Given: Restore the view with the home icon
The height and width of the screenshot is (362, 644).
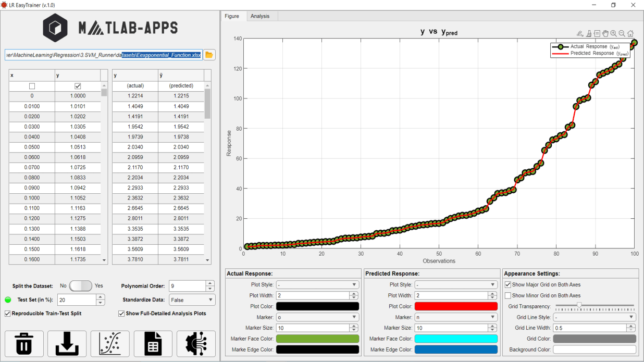Looking at the screenshot, I should (630, 33).
